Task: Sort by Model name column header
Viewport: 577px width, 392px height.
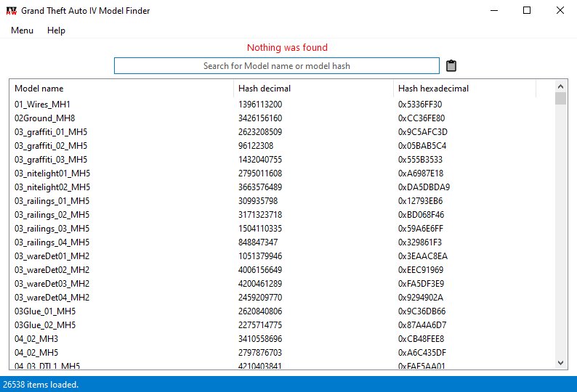Action: (x=121, y=89)
